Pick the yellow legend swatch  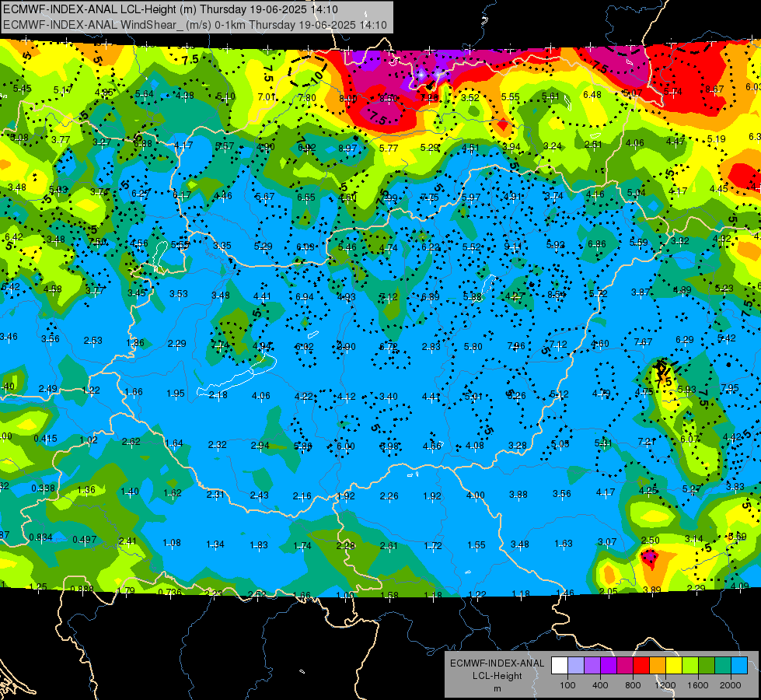click(674, 666)
